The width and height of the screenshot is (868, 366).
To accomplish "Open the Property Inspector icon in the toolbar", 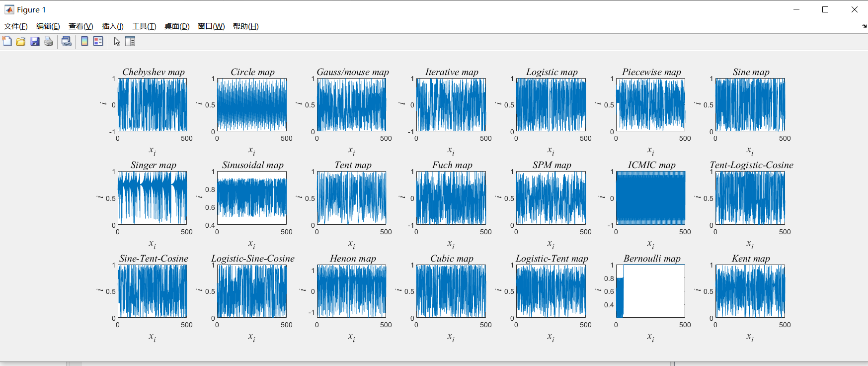I will coord(130,42).
